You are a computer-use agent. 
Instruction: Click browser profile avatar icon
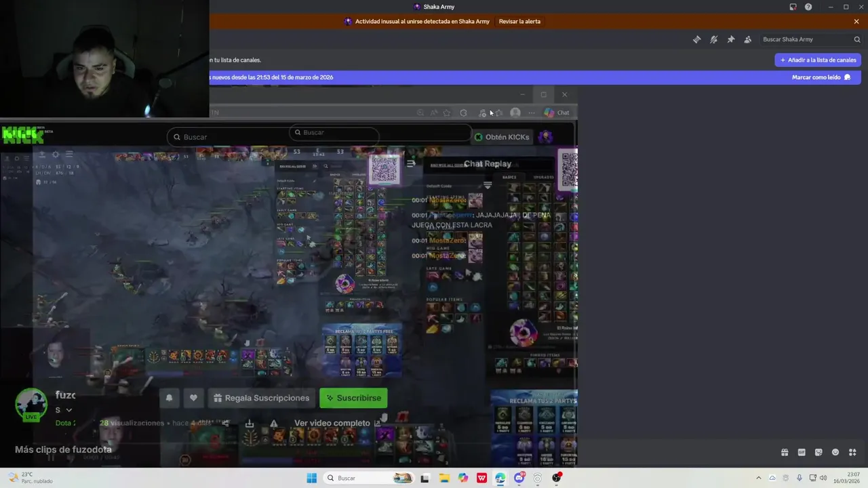point(515,113)
